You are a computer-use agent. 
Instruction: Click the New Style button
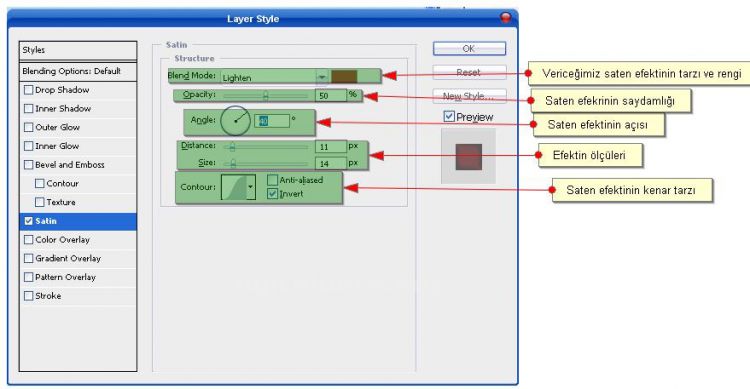[x=469, y=96]
